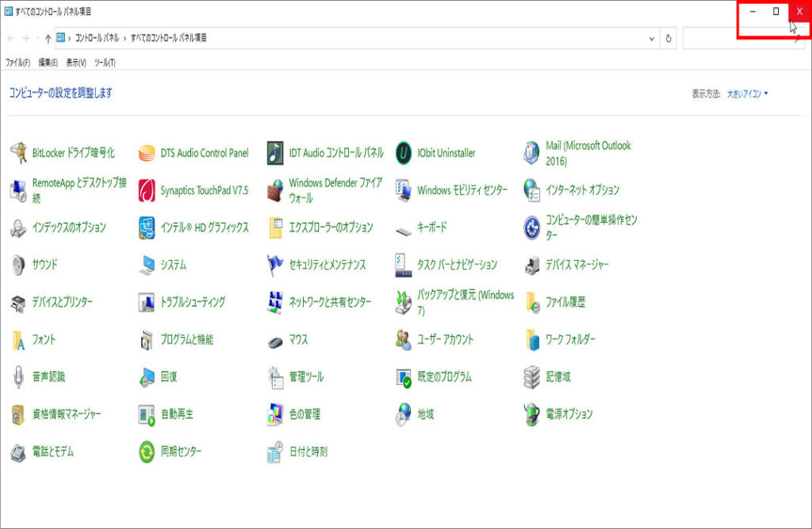
Task: Click the 日付と時刻 icon
Action: [x=275, y=451]
